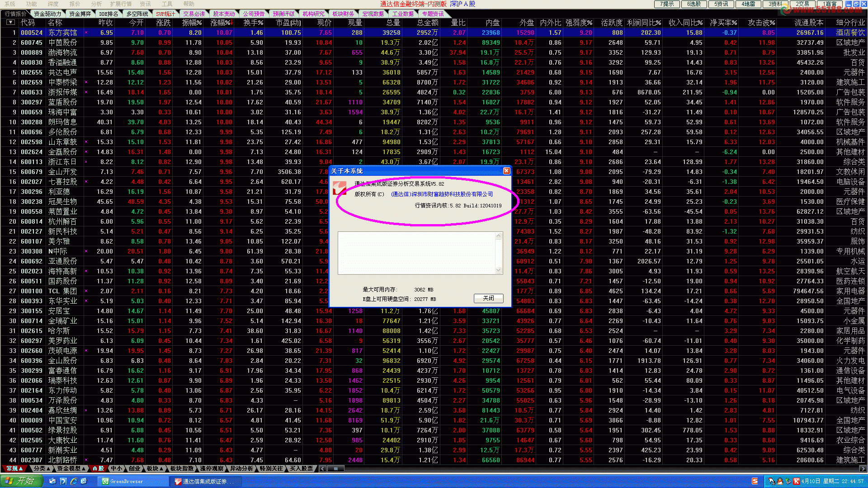868x488 pixels.
Task: Select stock row 000524 东方宾馆
Action: point(434,33)
